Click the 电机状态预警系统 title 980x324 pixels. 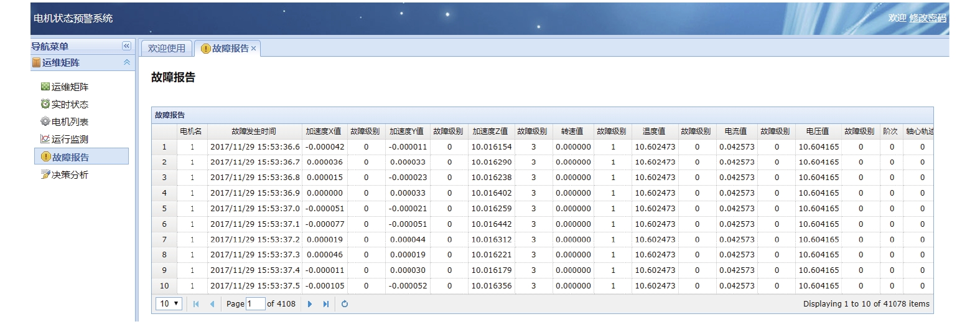tap(73, 18)
